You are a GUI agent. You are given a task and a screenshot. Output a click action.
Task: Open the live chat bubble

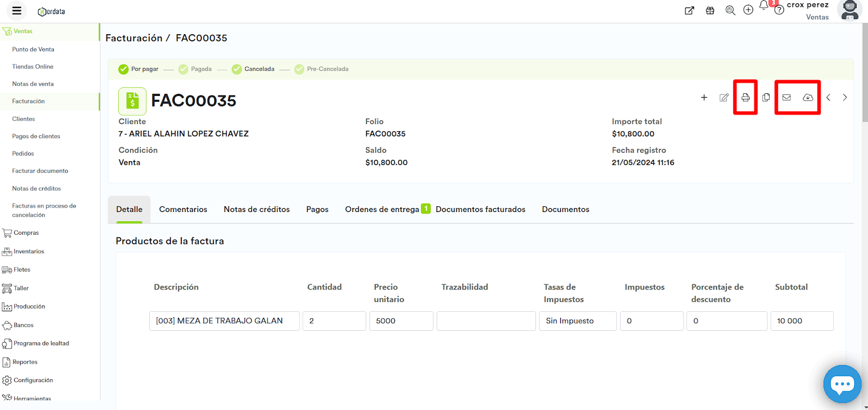coord(842,384)
